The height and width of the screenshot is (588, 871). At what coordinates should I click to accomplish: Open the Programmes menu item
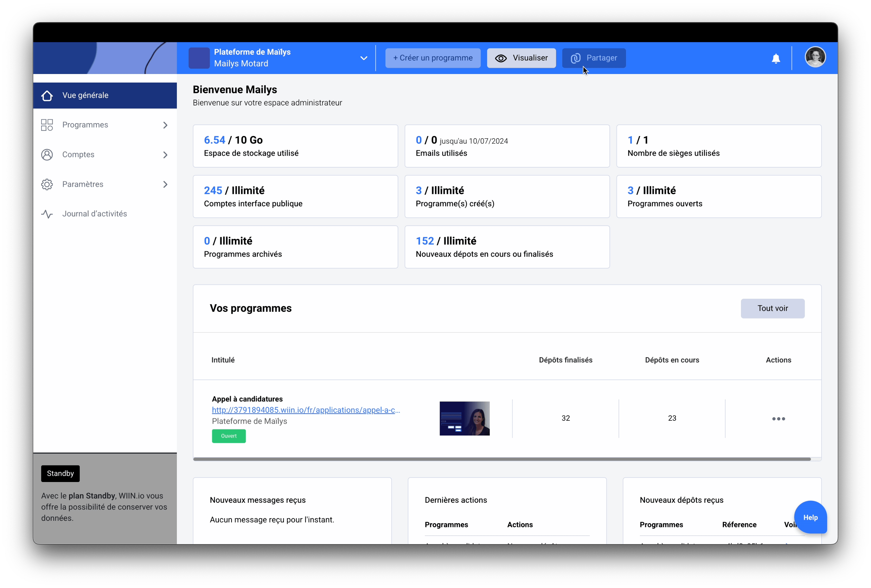[105, 125]
